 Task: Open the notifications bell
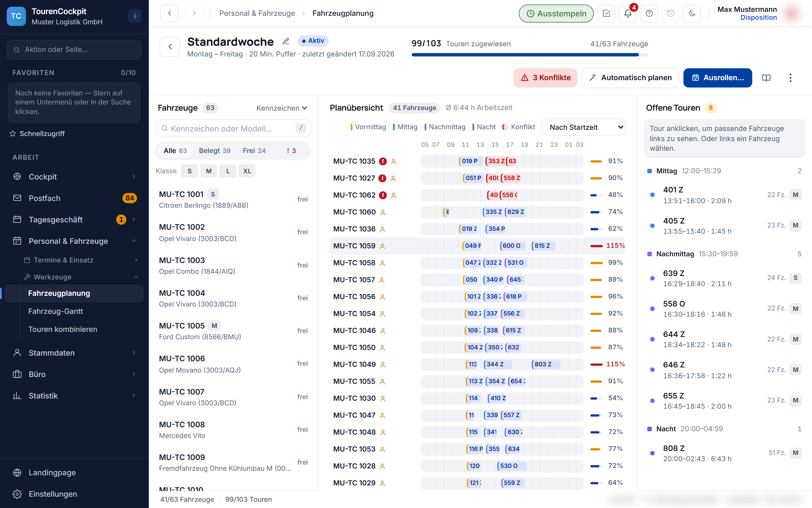coord(627,14)
